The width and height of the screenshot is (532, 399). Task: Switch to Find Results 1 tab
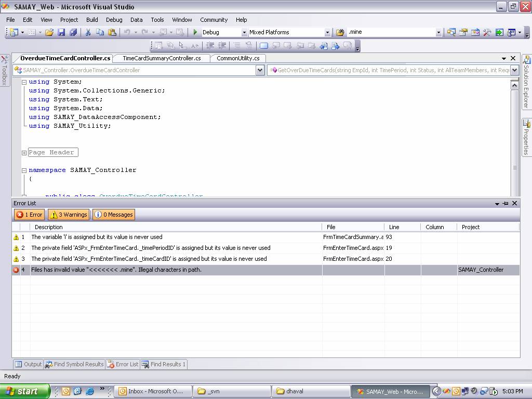pyautogui.click(x=164, y=364)
